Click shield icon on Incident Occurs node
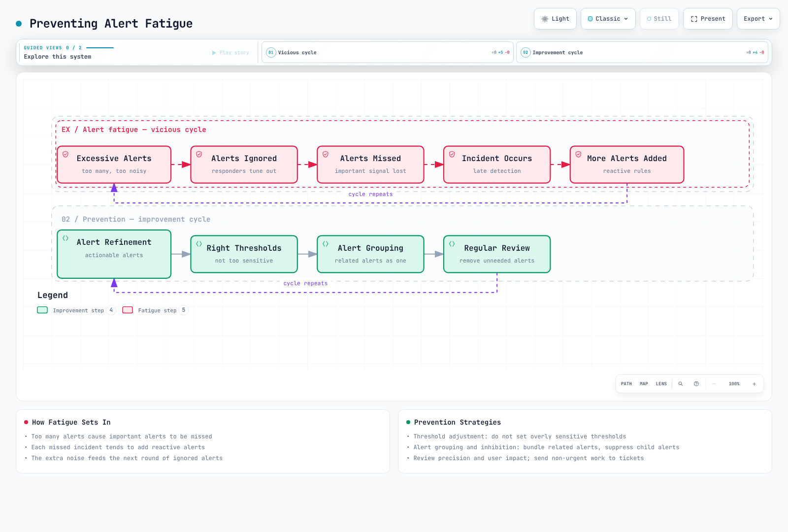The image size is (788, 532). [452, 154]
